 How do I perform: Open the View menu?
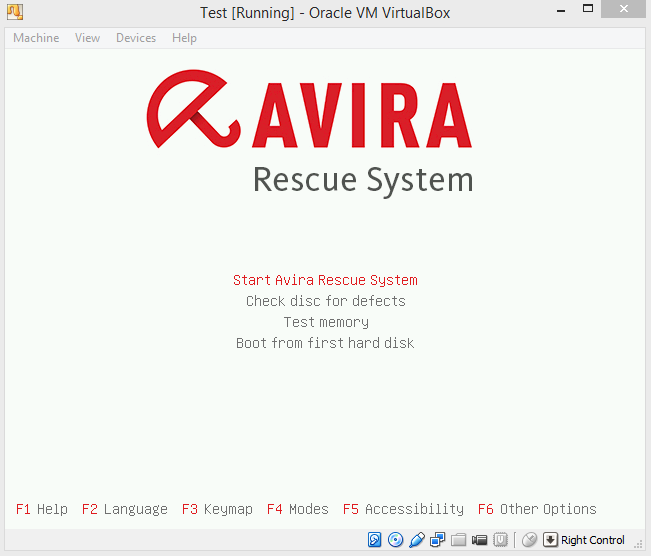pyautogui.click(x=88, y=38)
